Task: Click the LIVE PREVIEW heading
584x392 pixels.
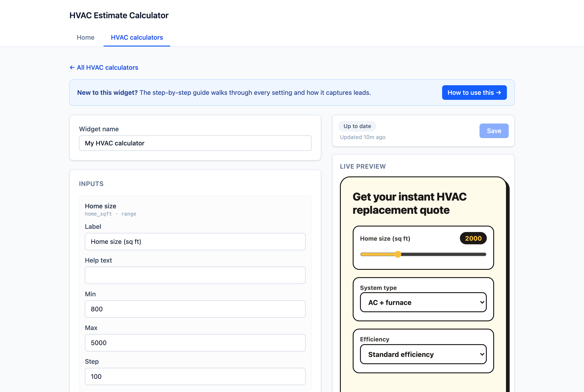Action: tap(363, 167)
